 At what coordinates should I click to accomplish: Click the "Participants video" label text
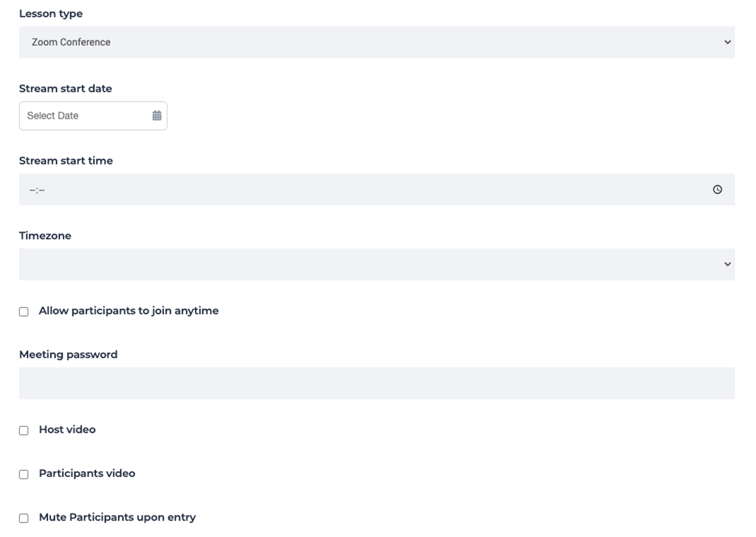point(87,474)
